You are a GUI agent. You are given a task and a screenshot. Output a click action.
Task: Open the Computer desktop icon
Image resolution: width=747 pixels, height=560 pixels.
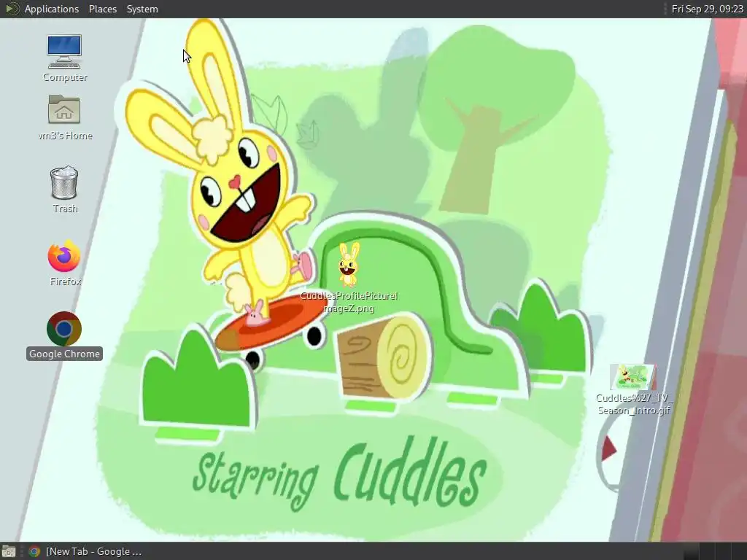point(64,52)
